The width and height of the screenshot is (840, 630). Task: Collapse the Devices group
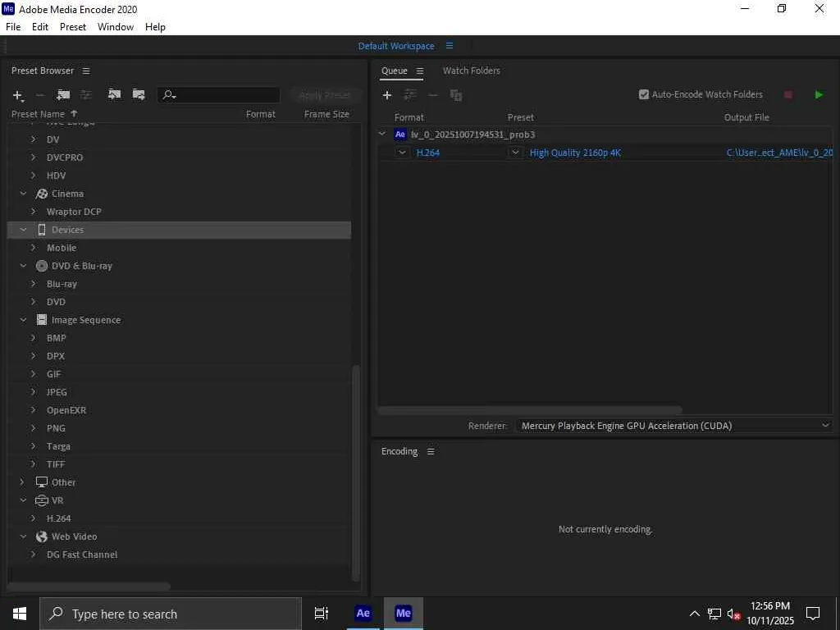(23, 230)
